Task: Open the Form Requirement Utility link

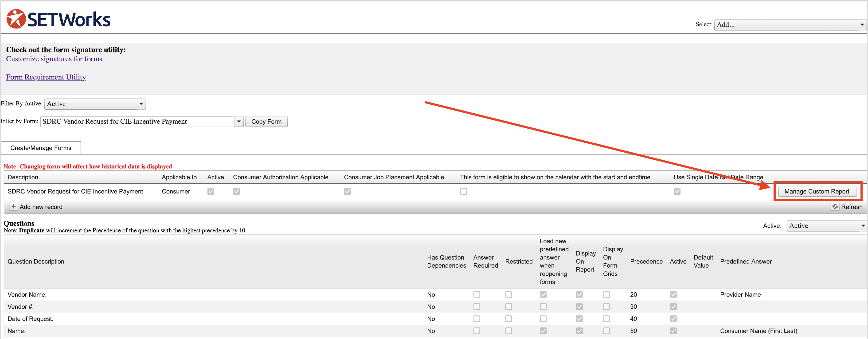Action: click(x=46, y=77)
